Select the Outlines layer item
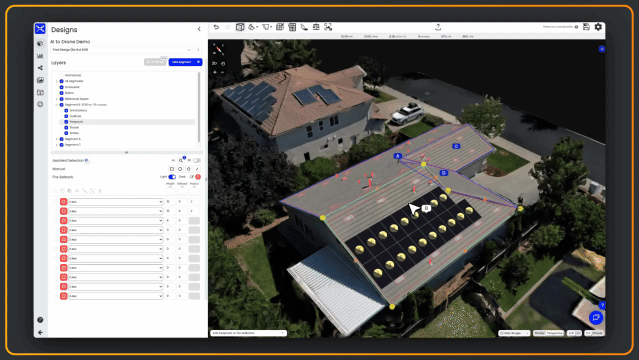 [x=75, y=116]
